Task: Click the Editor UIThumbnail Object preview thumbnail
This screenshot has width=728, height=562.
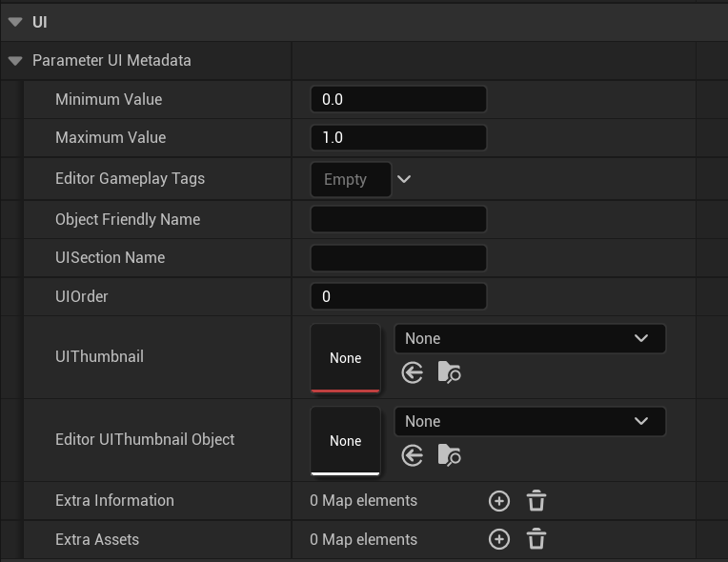Action: click(x=346, y=441)
